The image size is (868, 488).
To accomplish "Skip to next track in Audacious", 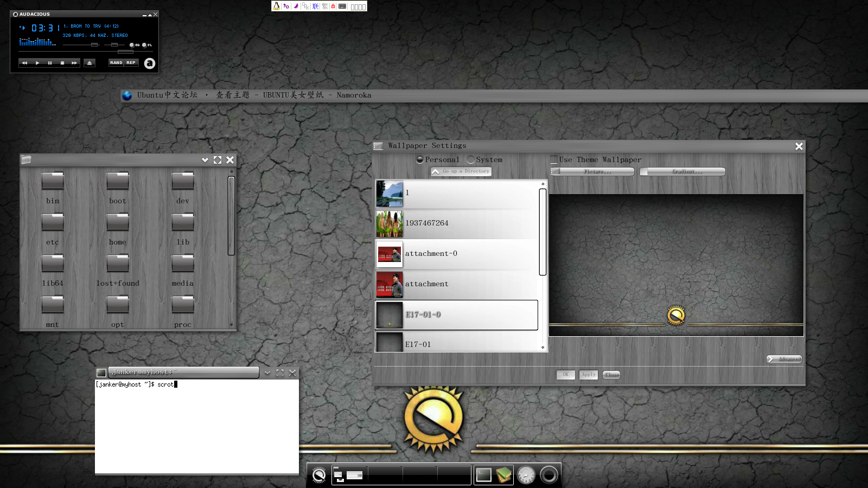I will (74, 63).
